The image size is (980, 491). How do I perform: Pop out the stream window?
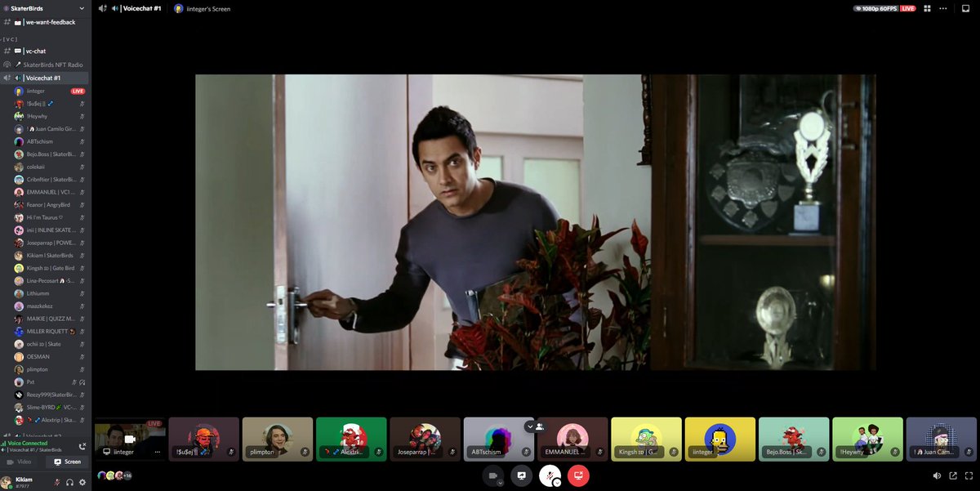tap(952, 475)
